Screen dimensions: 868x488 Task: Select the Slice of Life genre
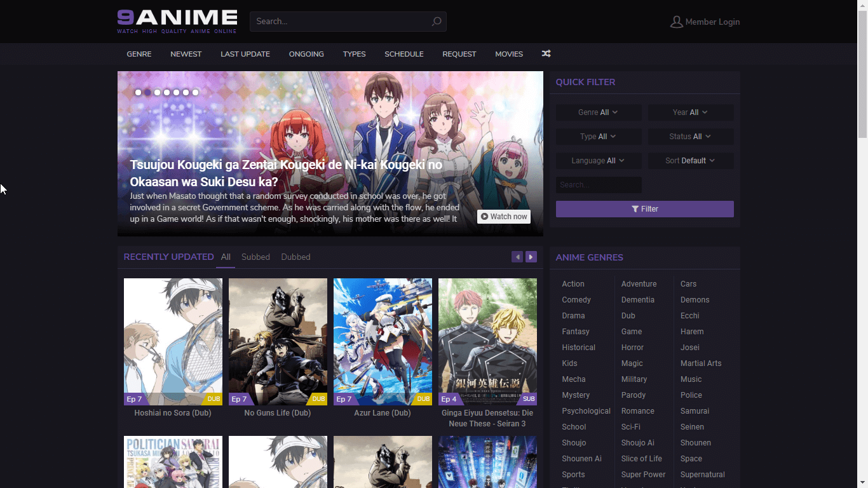642,459
